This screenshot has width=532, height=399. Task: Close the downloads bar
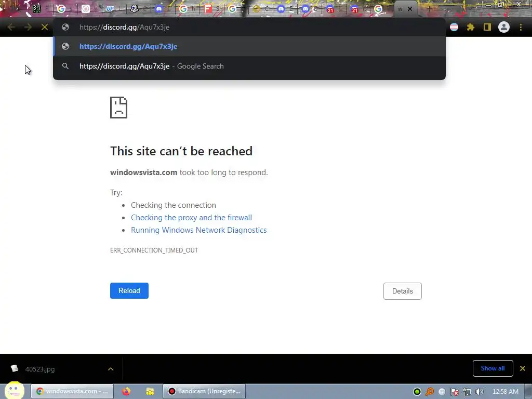tap(523, 368)
